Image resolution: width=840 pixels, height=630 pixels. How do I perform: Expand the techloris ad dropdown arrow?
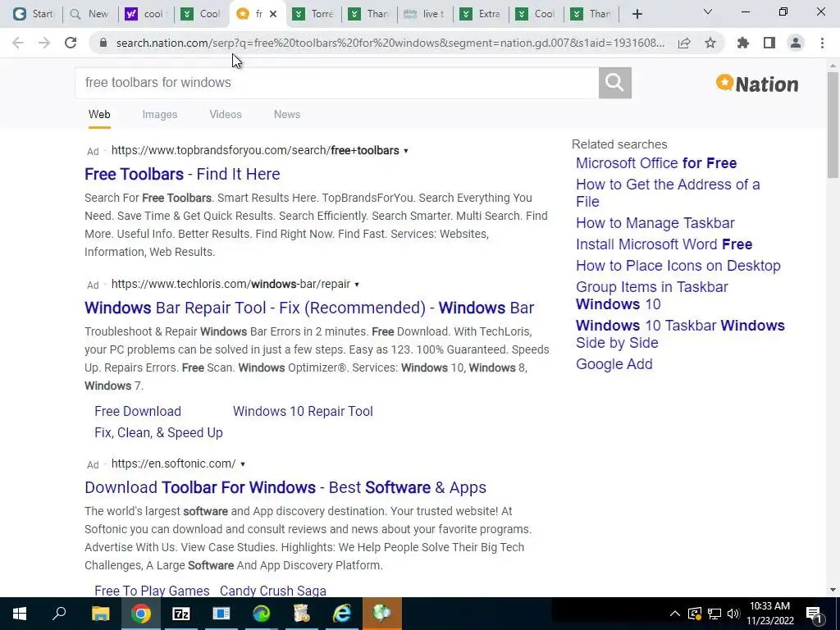click(x=357, y=285)
